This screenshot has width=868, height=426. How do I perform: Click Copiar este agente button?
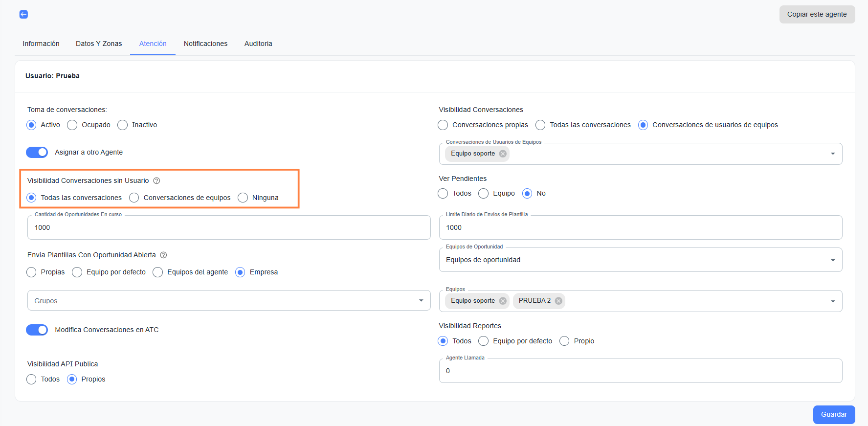tap(817, 14)
